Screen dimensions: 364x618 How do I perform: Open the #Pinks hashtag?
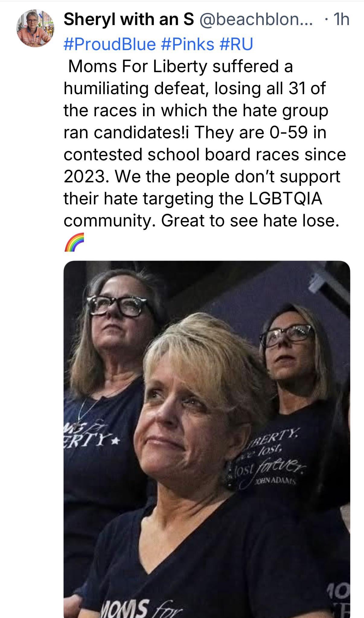click(187, 44)
